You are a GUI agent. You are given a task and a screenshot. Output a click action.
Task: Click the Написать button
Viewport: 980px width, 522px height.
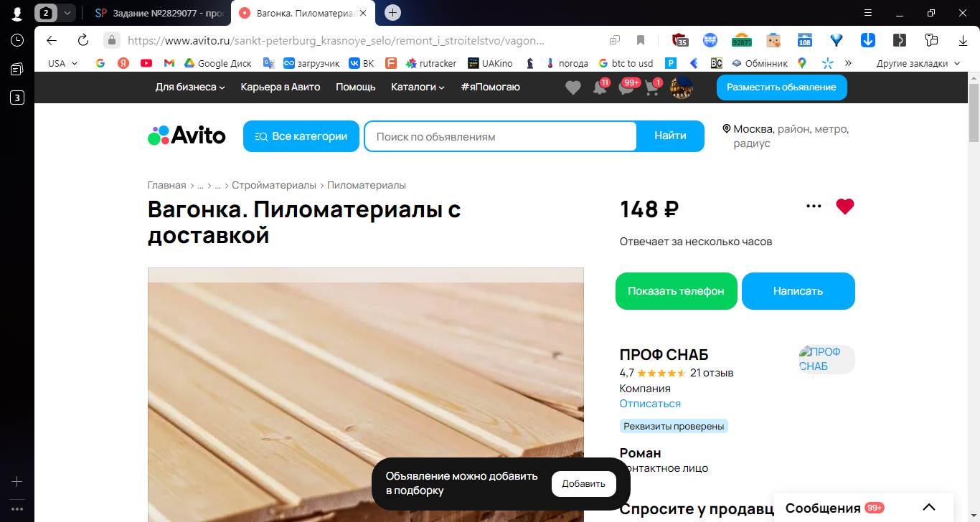tap(798, 291)
